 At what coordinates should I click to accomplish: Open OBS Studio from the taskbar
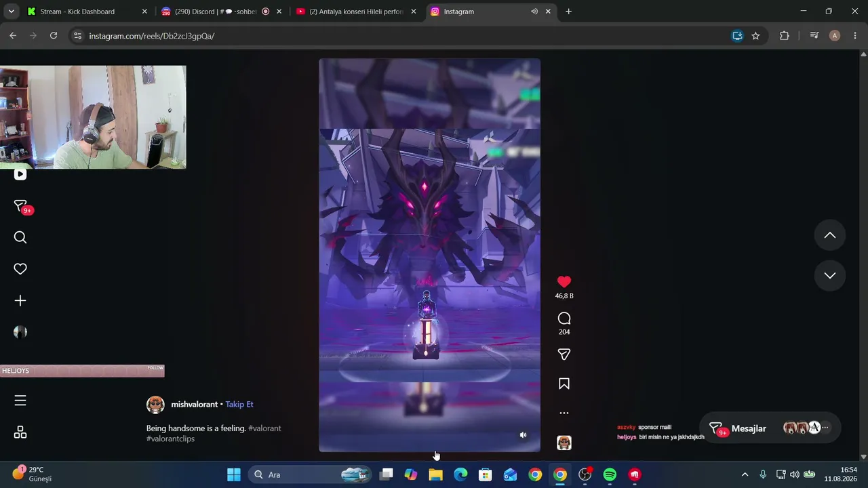(x=585, y=474)
